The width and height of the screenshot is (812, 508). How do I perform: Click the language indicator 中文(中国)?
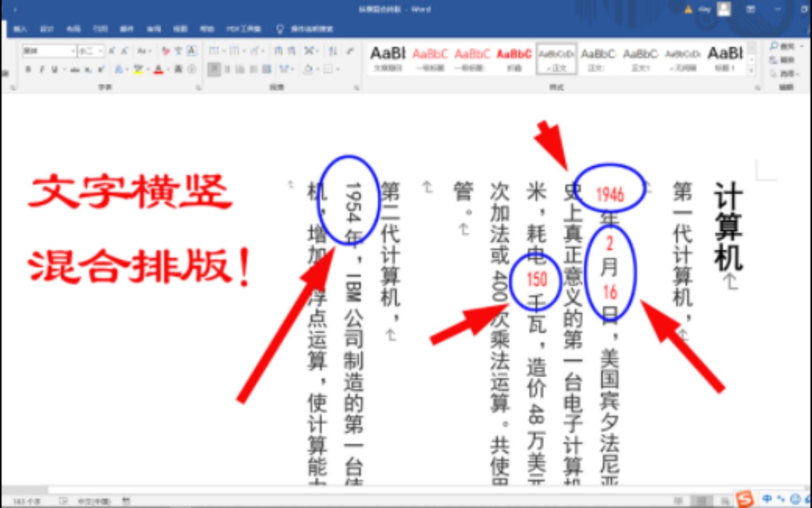(93, 501)
